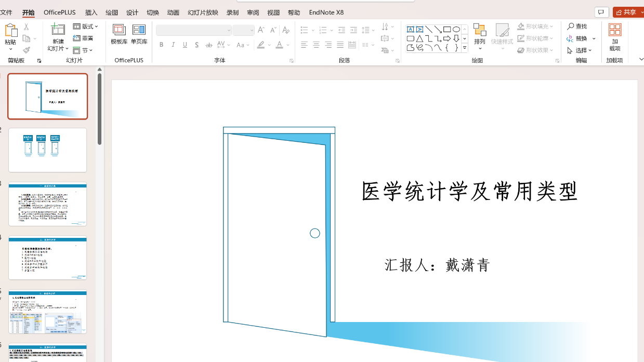The height and width of the screenshot is (362, 644).
Task: Select the straight line shape in the gallery
Action: [x=429, y=30]
